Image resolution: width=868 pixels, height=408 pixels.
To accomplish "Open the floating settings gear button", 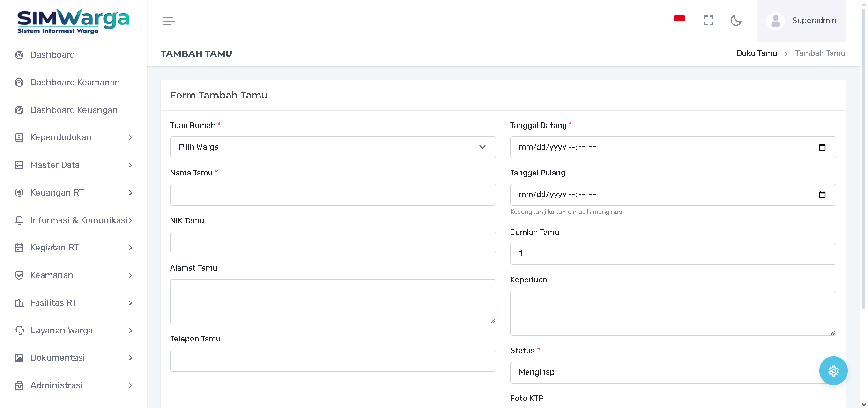I will click(x=833, y=371).
